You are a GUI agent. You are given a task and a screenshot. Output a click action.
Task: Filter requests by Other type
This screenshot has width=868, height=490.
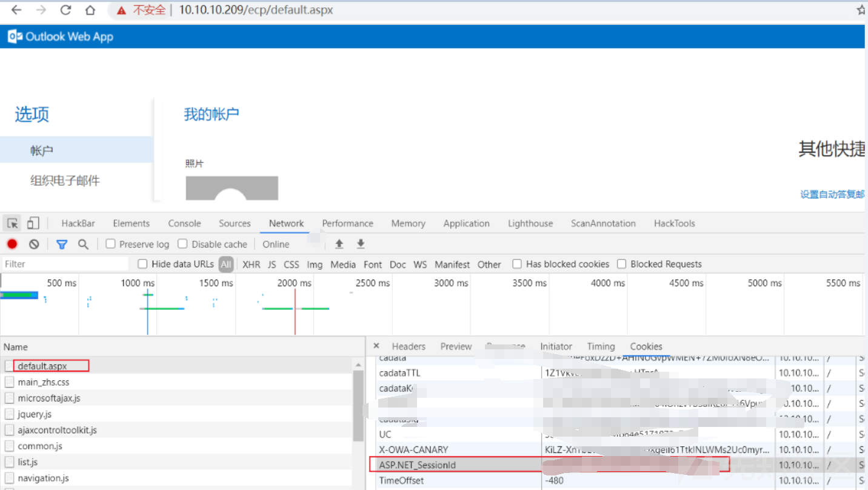point(489,264)
